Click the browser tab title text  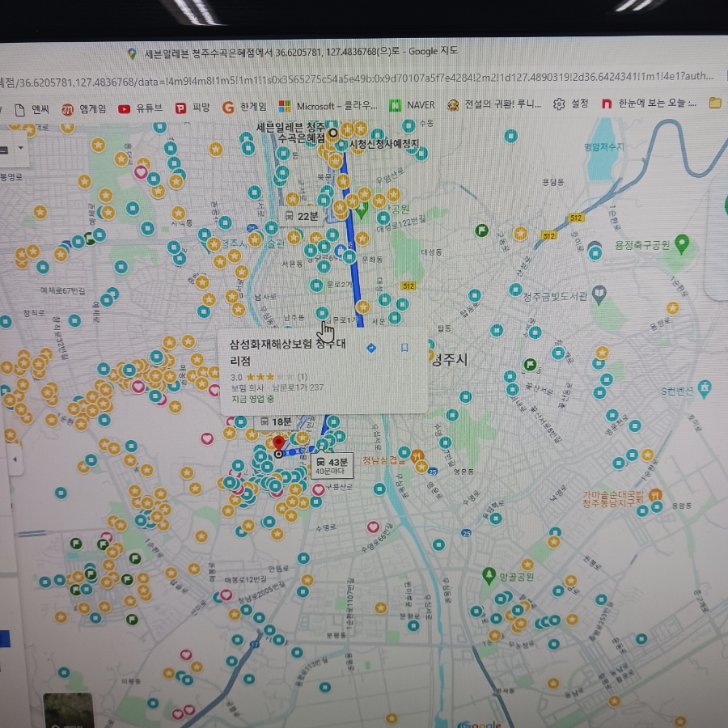click(301, 52)
